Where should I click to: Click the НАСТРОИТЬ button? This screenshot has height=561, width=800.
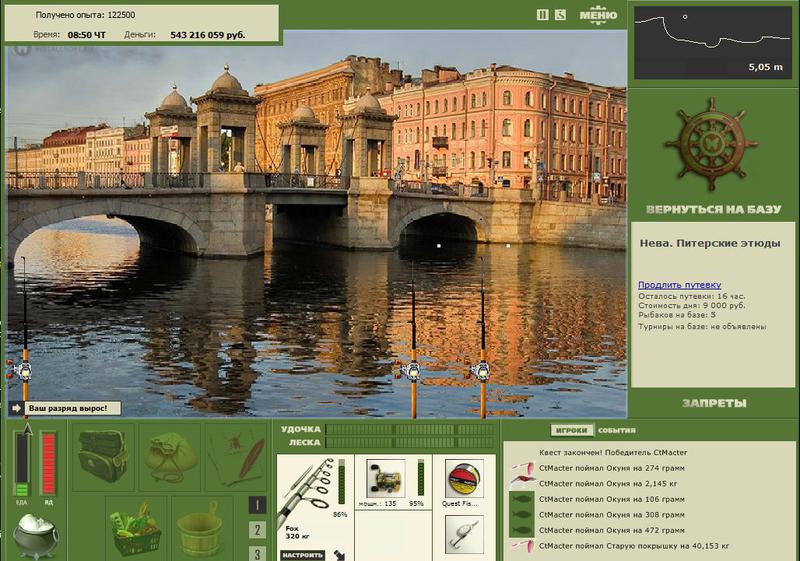click(x=303, y=555)
